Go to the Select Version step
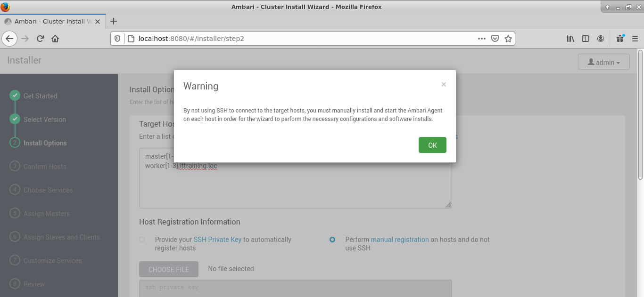Screen dimensions: 644x297 [45, 120]
